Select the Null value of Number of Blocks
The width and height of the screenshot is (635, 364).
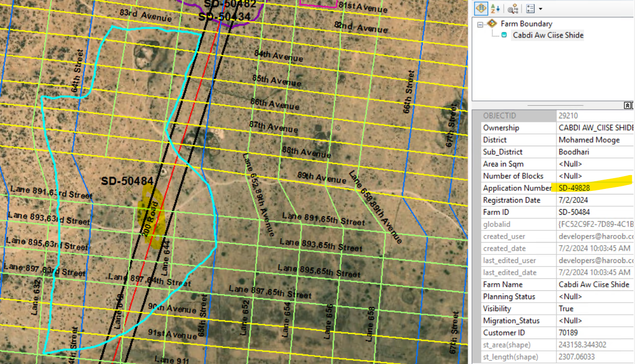[570, 176]
